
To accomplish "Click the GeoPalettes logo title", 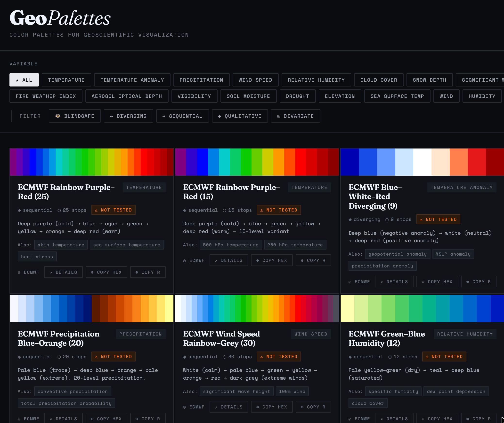I will 60,18.
